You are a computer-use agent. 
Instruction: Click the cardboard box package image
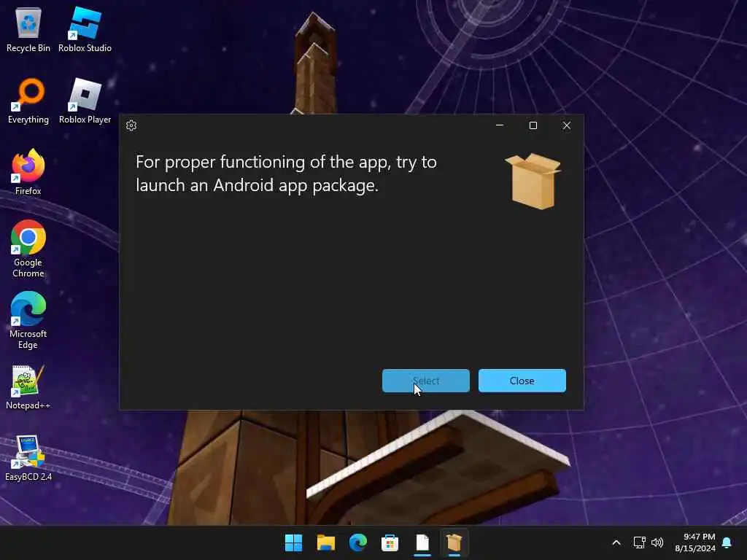(x=533, y=181)
